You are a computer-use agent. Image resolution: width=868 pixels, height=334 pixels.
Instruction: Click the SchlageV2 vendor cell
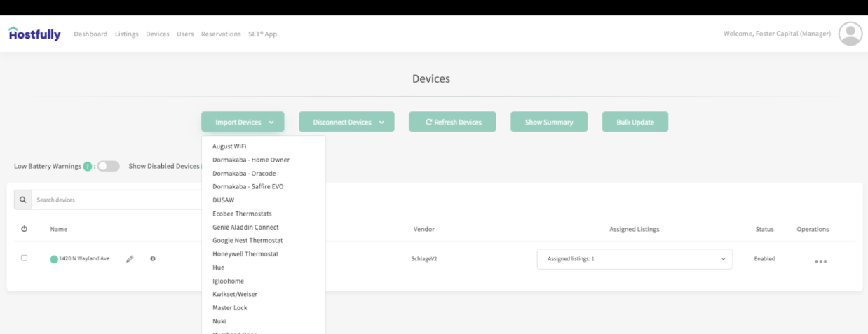[x=424, y=259]
